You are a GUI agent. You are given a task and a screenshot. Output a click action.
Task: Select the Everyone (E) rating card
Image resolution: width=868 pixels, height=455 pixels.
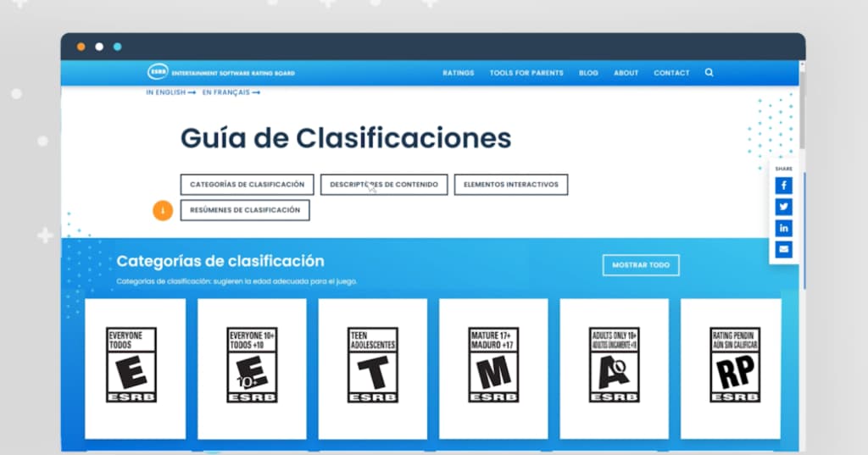pyautogui.click(x=135, y=369)
